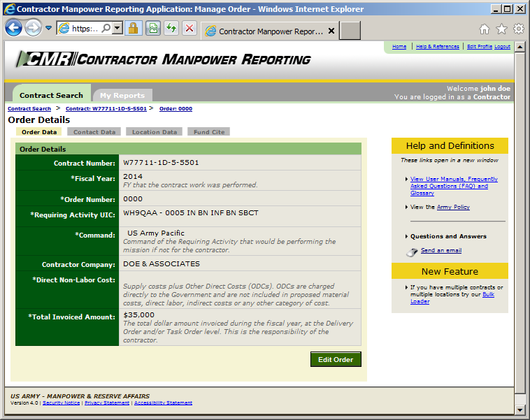Screen dimensions: 530x420
Task: Click the Bulk Loader link
Action: (x=452, y=298)
